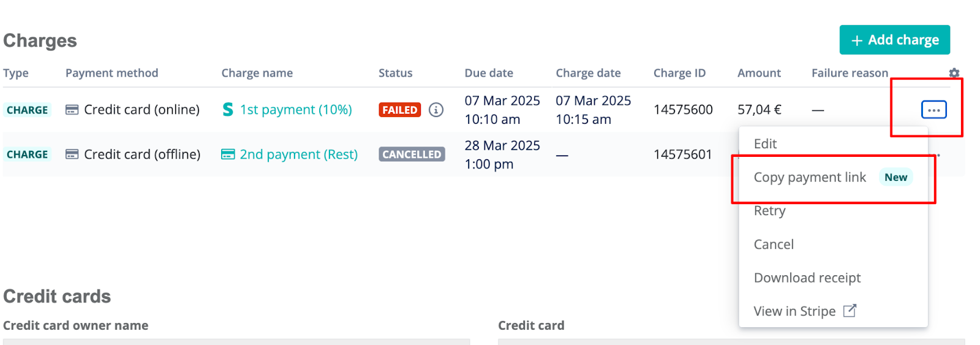Click the credit card icon for online payment
Screen dimensions: 980x345
pyautogui.click(x=72, y=110)
